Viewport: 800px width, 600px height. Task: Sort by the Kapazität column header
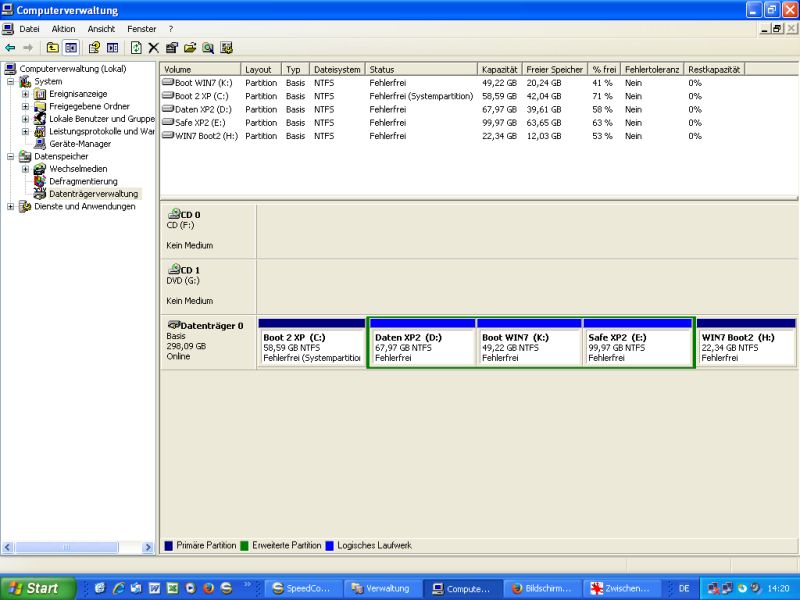(x=499, y=69)
